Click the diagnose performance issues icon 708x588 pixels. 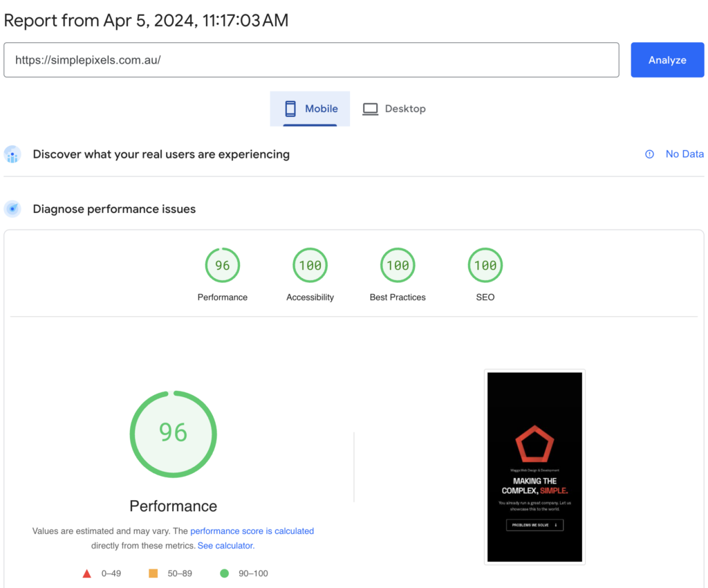pyautogui.click(x=12, y=209)
